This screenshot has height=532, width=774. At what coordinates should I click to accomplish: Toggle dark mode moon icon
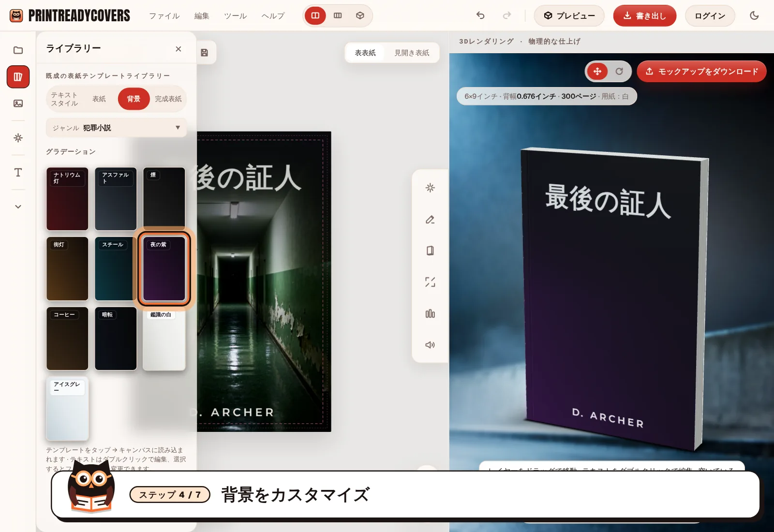[754, 15]
